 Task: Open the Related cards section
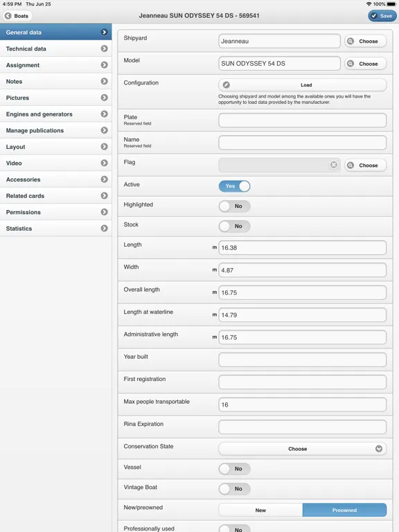55,195
